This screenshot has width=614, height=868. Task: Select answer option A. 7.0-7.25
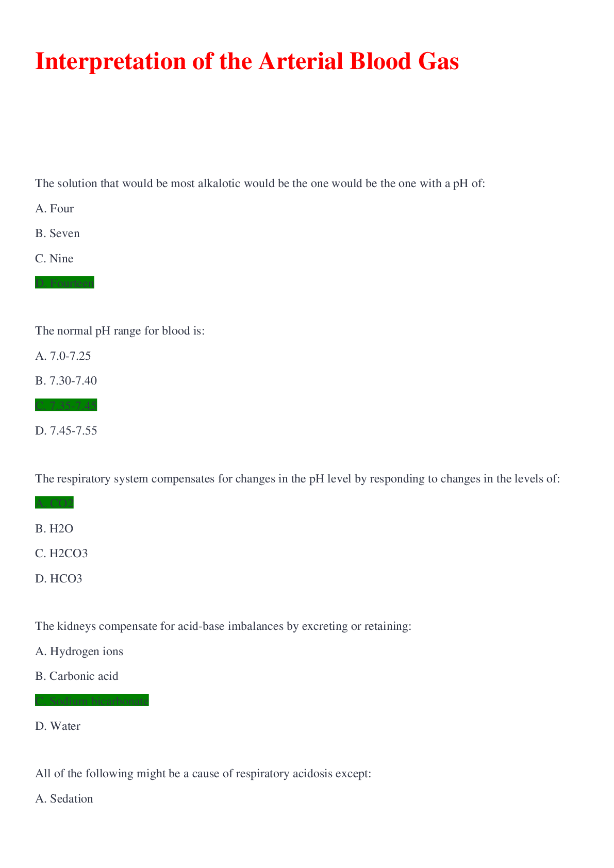63,356
